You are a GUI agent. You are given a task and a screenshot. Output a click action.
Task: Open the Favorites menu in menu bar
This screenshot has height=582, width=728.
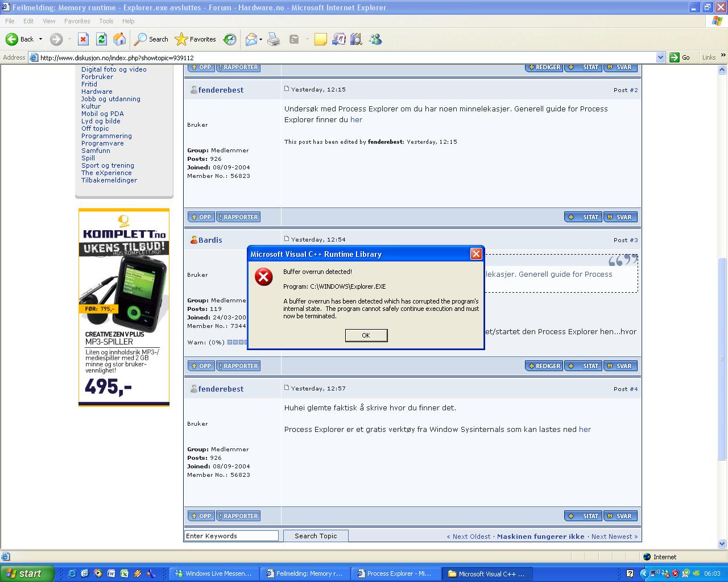coord(77,21)
